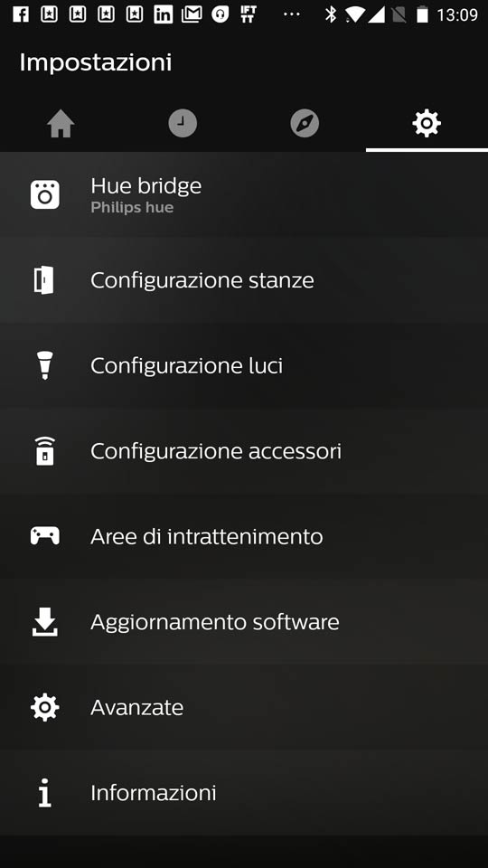488x868 pixels.
Task: View Informazioni page
Action: tap(244, 792)
